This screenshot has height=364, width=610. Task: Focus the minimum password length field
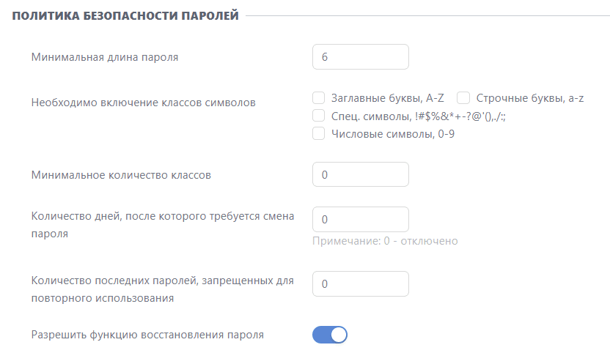(360, 57)
